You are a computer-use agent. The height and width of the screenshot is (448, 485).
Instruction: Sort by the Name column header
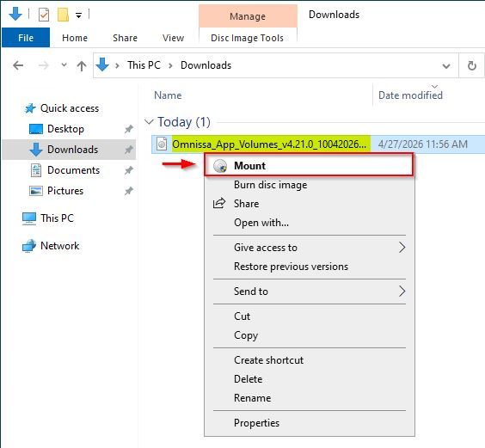pos(168,95)
